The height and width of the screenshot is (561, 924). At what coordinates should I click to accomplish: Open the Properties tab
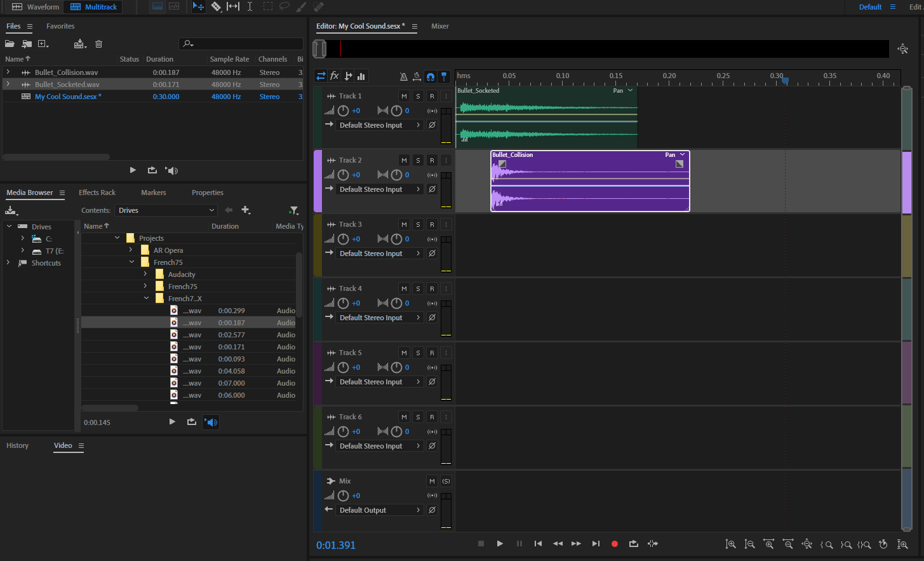point(208,193)
